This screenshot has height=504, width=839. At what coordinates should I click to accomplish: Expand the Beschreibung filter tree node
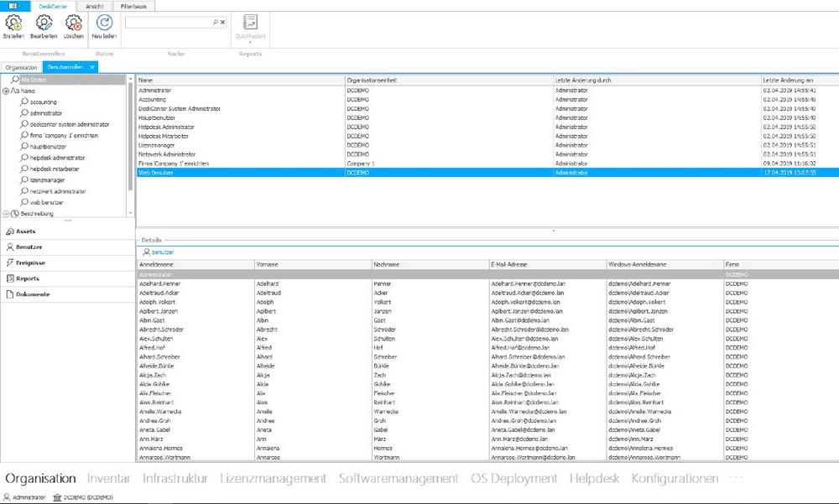pyautogui.click(x=6, y=214)
